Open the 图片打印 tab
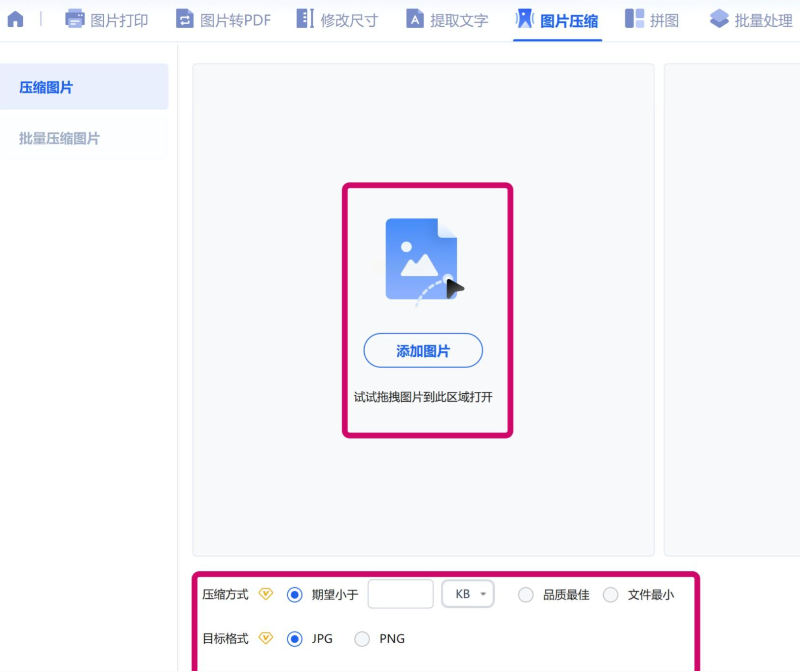The height and width of the screenshot is (672, 800). pyautogui.click(x=106, y=20)
